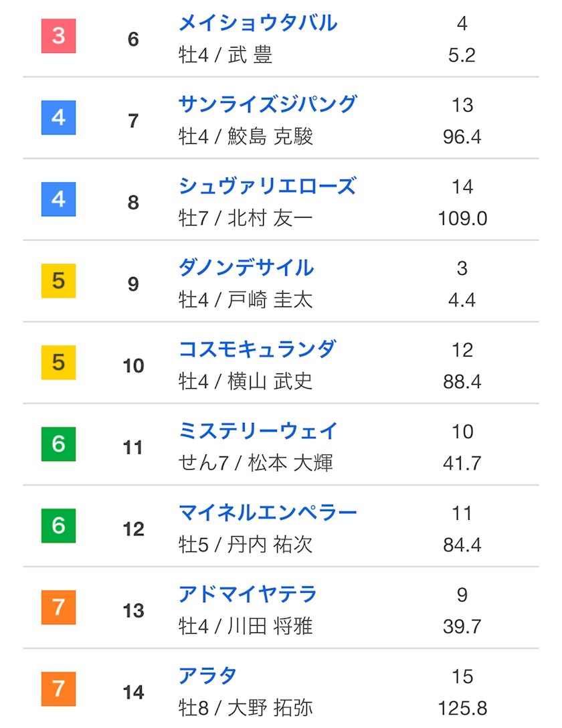This screenshot has height=728, width=562.
Task: Click yellow bracket 5 badge for ダノンデサイル
Action: 59,281
